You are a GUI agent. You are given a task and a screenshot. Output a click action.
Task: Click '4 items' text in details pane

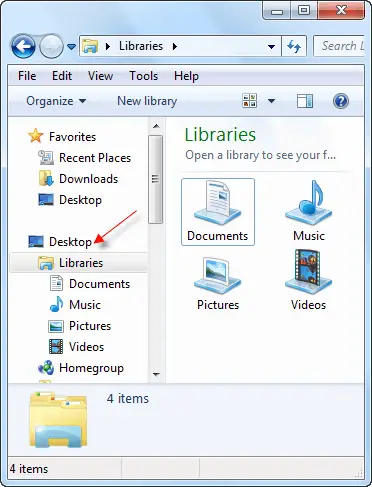coord(128,398)
